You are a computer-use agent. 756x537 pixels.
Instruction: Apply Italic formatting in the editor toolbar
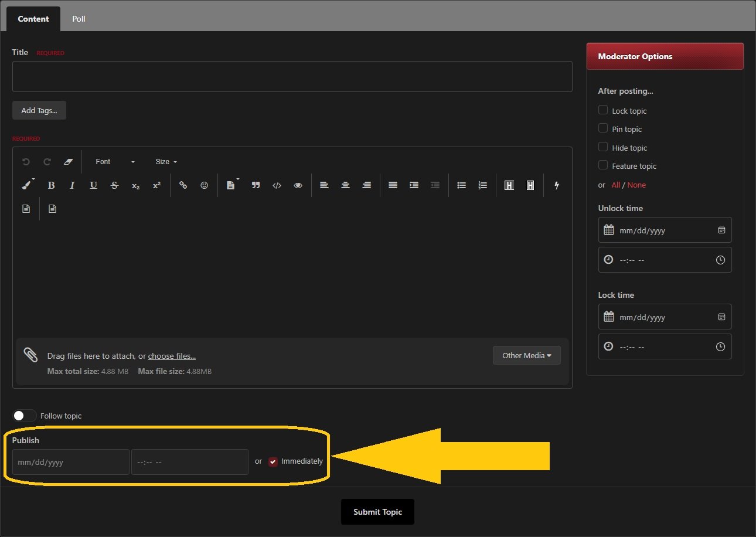pos(72,185)
